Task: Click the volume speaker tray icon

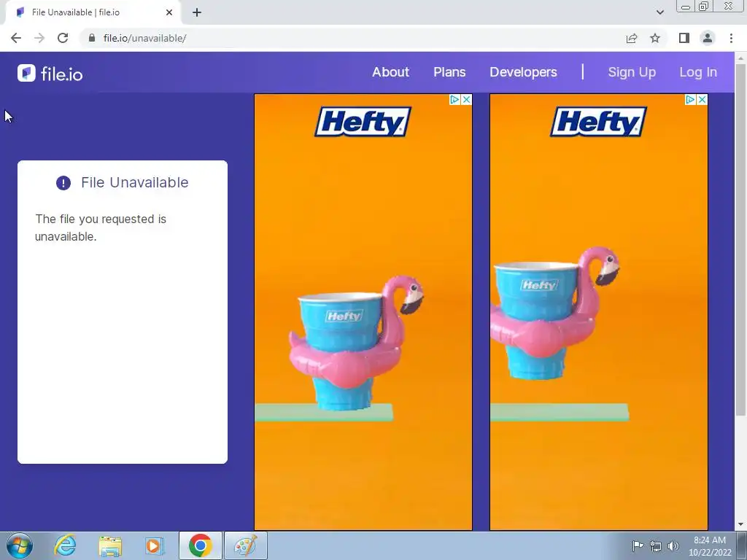Action: point(673,546)
